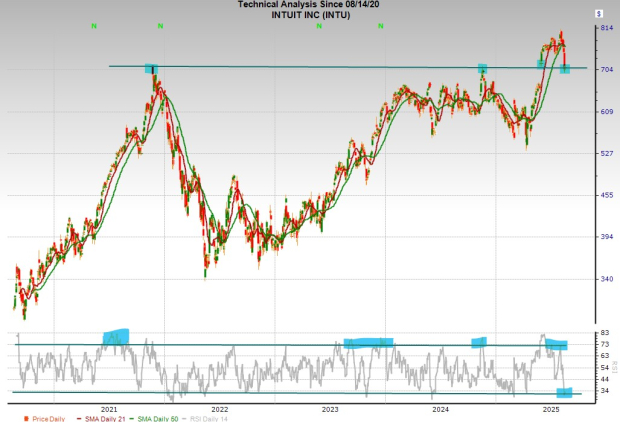
Task: Click the RSI 73 overbought level label
Action: coord(605,344)
